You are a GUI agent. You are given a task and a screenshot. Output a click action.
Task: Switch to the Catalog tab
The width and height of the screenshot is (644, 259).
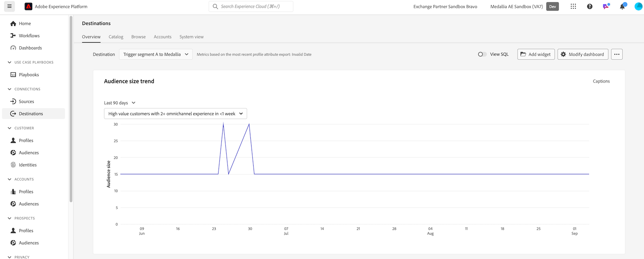point(116,37)
